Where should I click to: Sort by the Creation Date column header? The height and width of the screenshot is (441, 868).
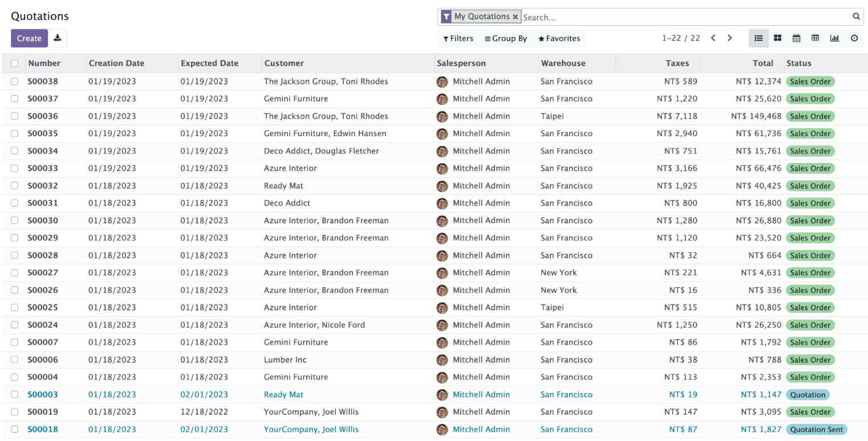point(116,63)
